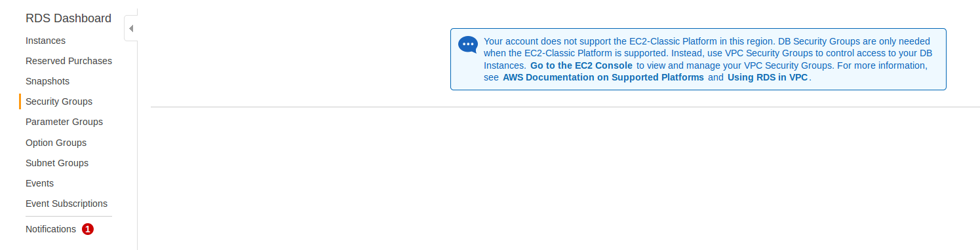Open Instances in the sidebar
The image size is (980, 250).
45,41
